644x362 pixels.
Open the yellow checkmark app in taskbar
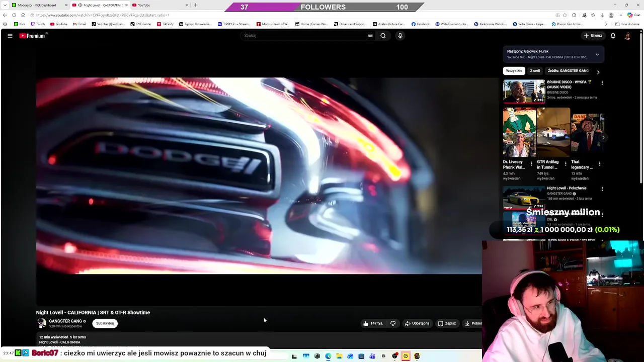click(x=406, y=356)
